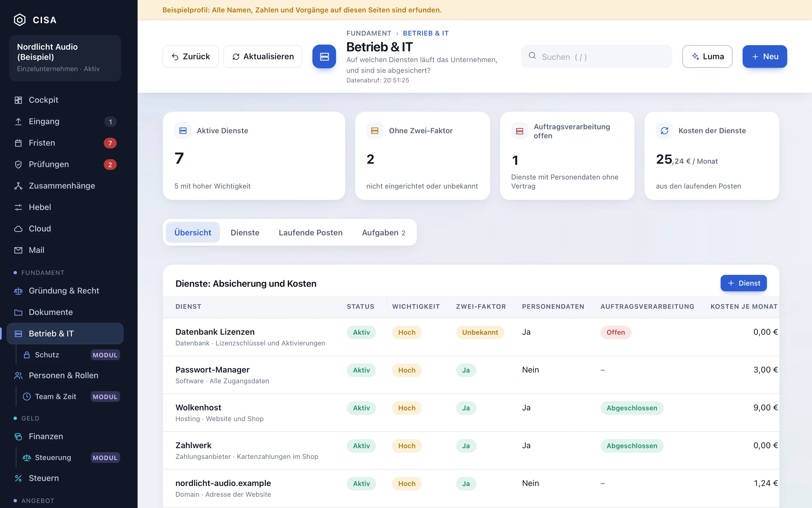Switch to the Übersicht tab
The width and height of the screenshot is (812, 508).
pos(193,233)
